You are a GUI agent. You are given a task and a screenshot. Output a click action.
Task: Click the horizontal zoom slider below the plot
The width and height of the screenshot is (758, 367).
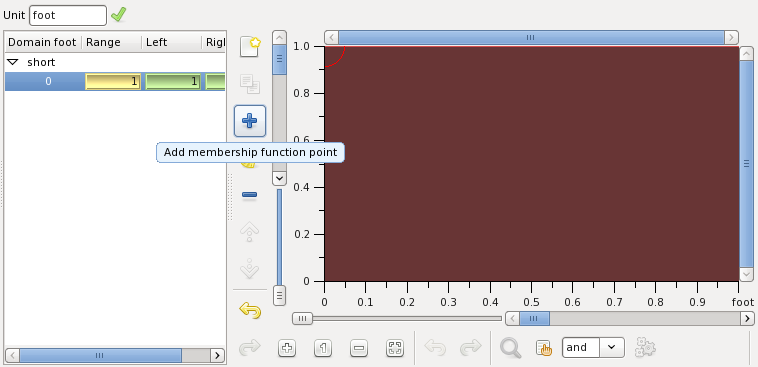397,318
